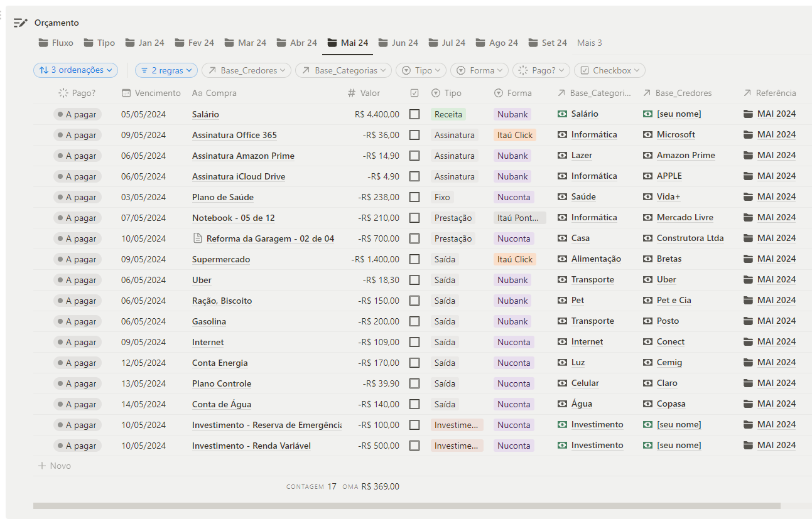This screenshot has height=524, width=812.
Task: Click the money icon beside Mercado Livre creditor
Action: 647,217
